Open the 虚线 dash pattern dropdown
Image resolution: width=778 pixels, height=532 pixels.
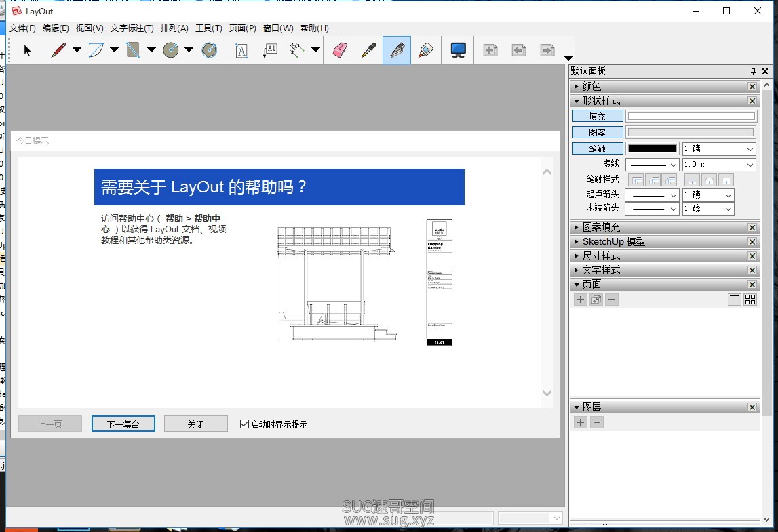coord(652,165)
